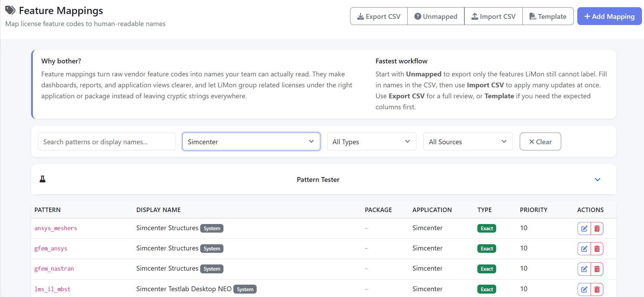Click System badge in ansys_meshers row

(x=212, y=228)
